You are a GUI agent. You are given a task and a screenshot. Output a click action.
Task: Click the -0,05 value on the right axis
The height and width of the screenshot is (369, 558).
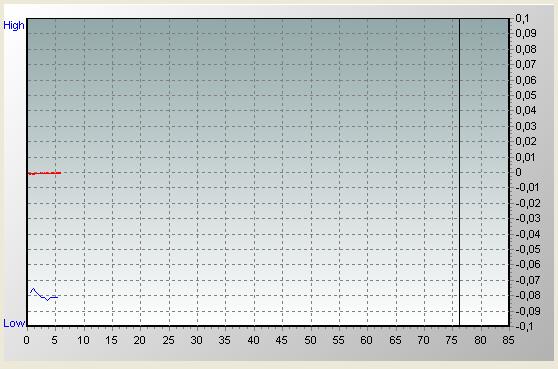click(528, 249)
